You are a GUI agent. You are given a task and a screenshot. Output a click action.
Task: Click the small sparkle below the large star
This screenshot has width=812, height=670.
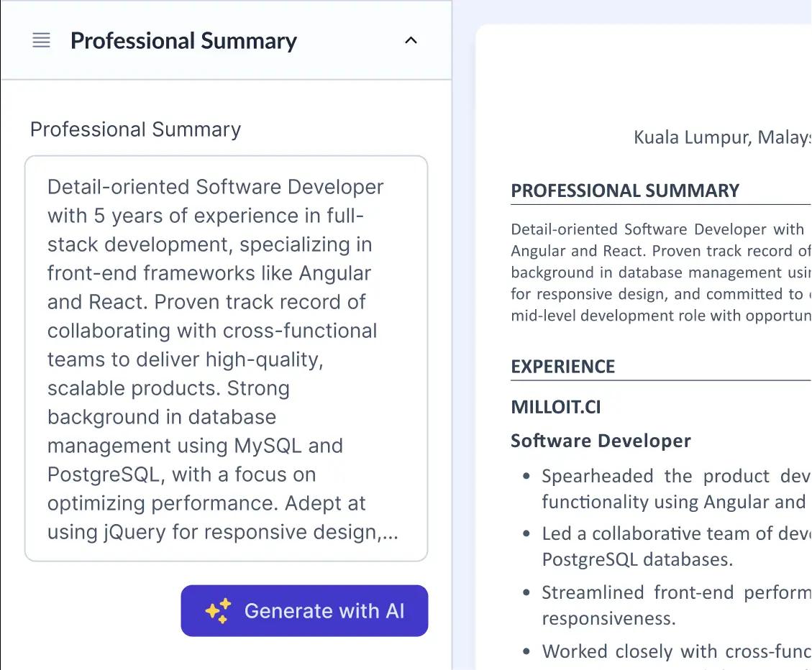coord(223,618)
